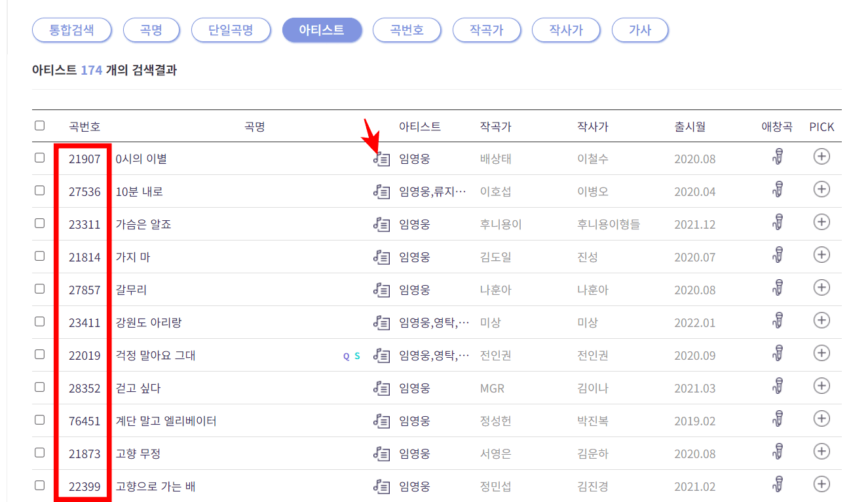Viewport: 868px width, 502px height.
Task: Open sheet music icon for 갈무리
Action: click(x=382, y=290)
